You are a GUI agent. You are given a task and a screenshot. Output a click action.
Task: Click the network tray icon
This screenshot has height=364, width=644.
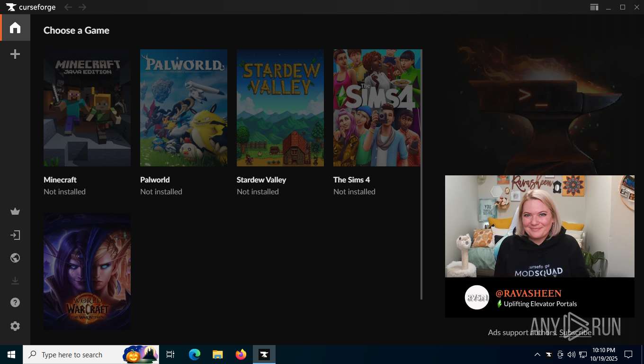click(583, 355)
